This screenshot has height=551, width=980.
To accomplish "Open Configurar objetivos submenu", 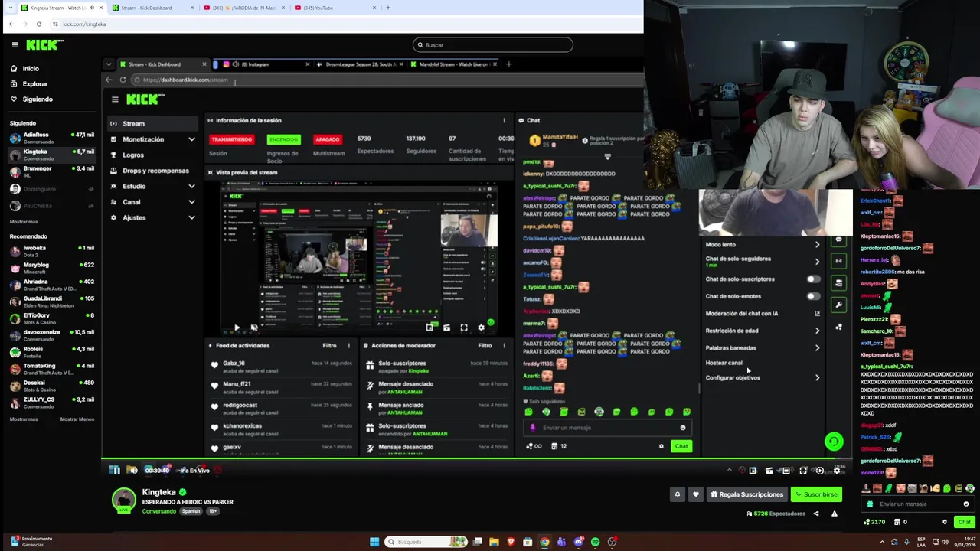I will 763,377.
